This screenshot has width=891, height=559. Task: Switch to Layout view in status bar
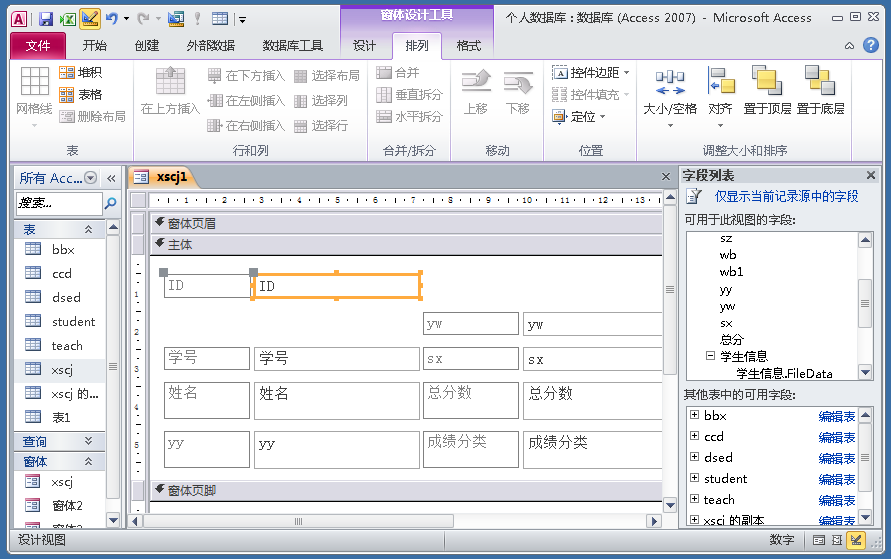837,540
